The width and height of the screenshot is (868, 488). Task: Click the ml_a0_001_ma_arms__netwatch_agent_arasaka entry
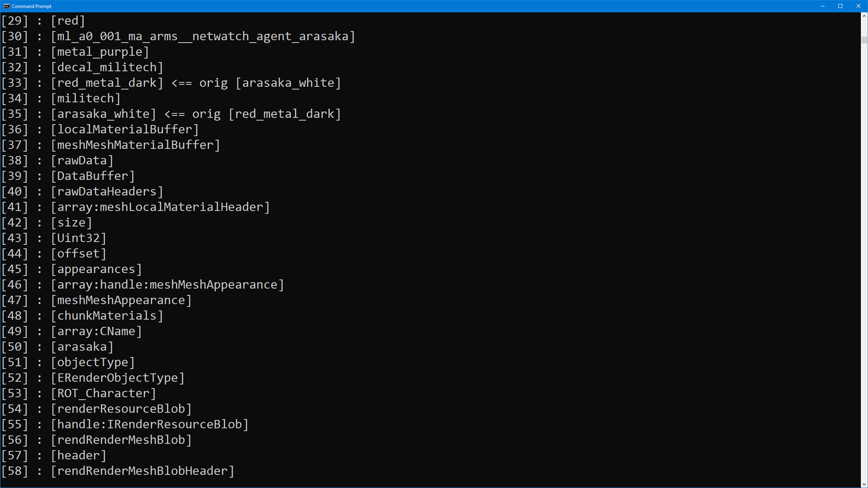(x=203, y=37)
